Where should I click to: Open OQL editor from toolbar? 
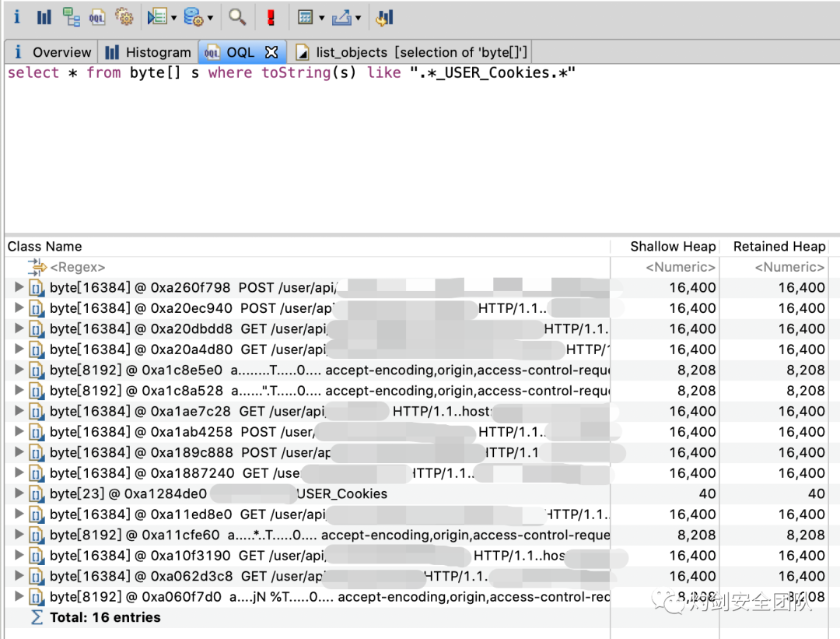pos(97,17)
